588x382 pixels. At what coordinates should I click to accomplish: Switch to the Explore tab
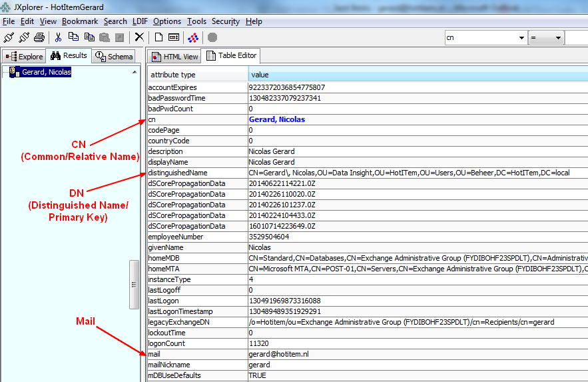click(x=24, y=57)
